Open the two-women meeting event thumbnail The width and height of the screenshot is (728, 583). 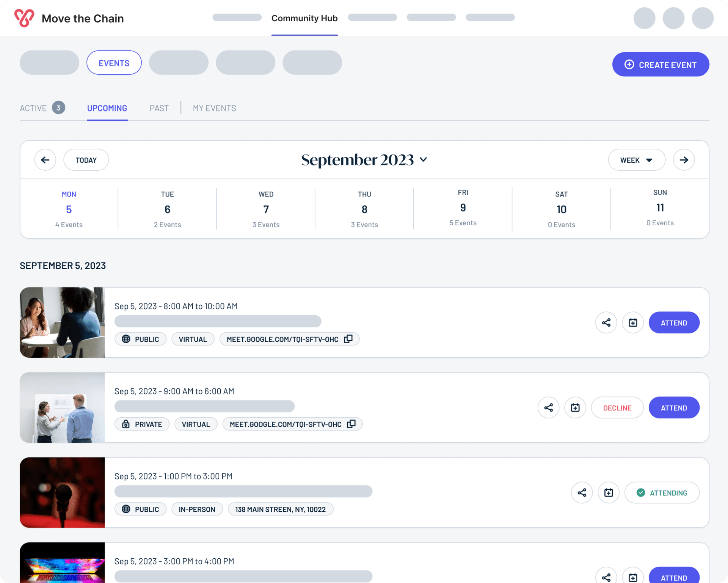pos(62,322)
